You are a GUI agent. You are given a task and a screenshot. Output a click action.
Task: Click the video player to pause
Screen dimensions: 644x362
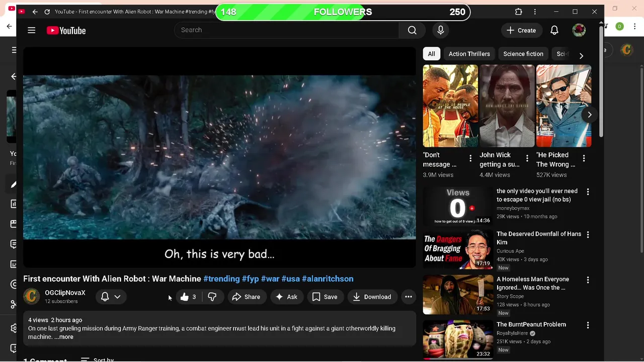219,157
